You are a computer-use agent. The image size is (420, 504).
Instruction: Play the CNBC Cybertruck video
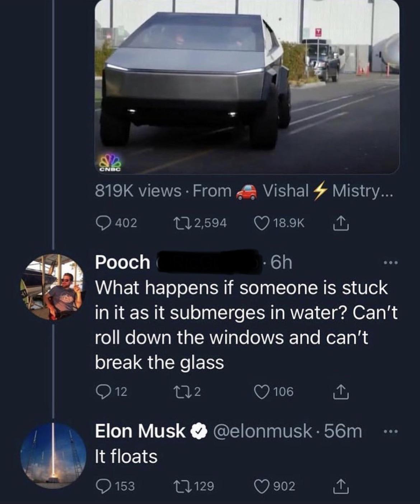click(x=247, y=86)
